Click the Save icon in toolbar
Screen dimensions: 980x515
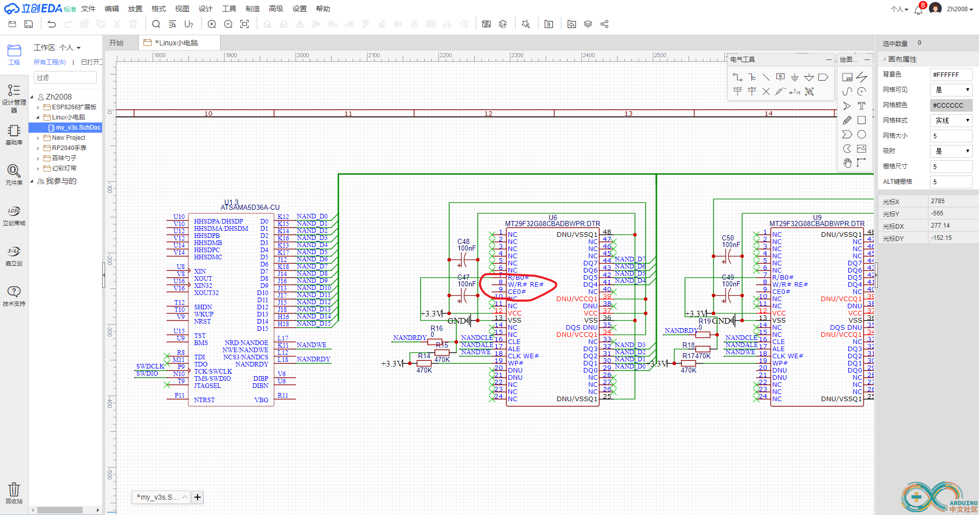pyautogui.click(x=29, y=24)
